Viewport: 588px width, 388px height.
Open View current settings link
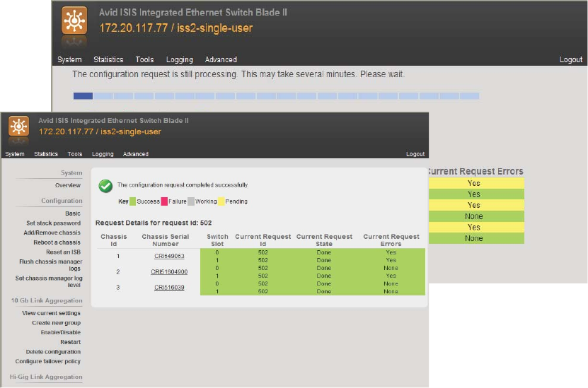(52, 313)
